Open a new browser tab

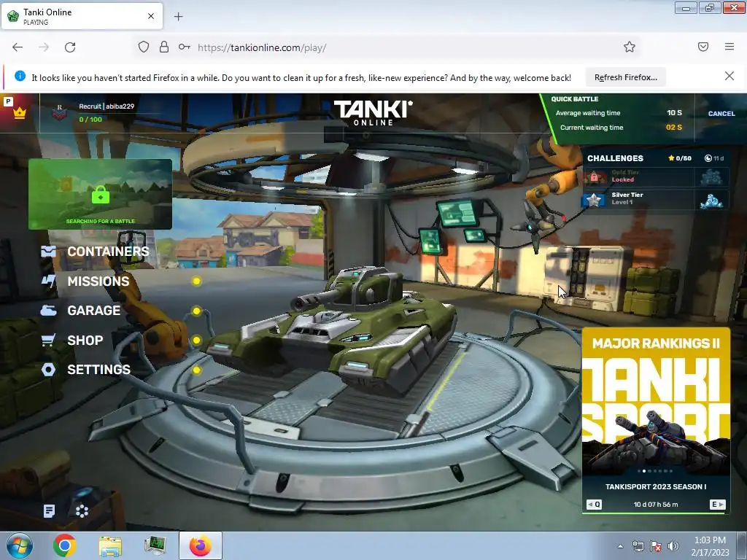178,17
